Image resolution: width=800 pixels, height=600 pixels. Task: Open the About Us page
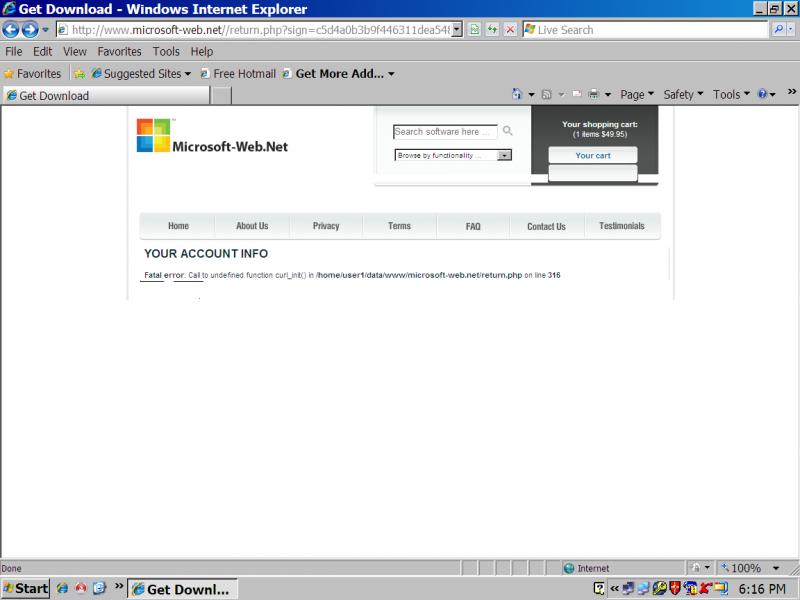pyautogui.click(x=252, y=226)
